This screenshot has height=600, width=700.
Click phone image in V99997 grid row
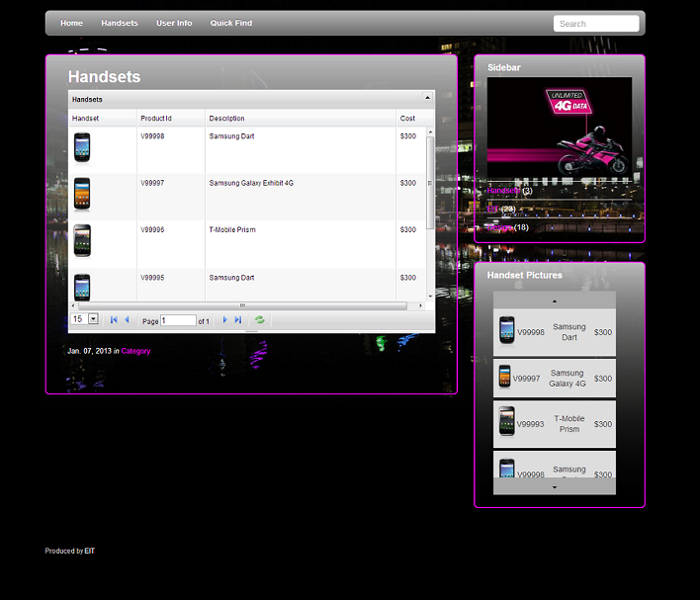pos(82,194)
